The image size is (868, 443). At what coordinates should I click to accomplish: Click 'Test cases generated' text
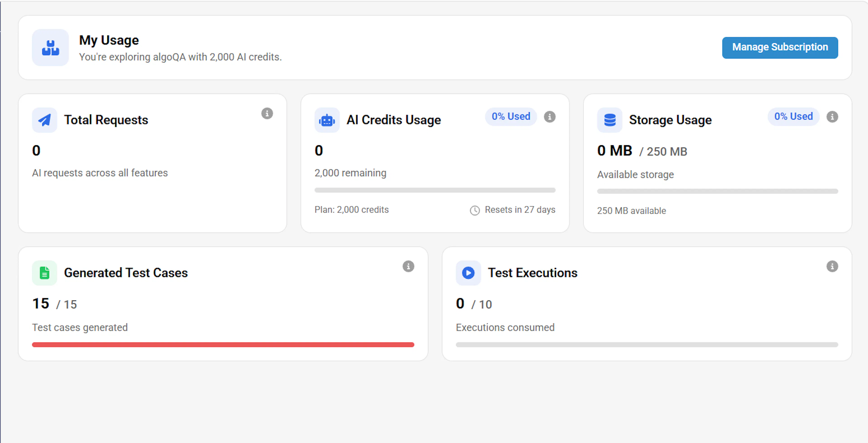(80, 327)
